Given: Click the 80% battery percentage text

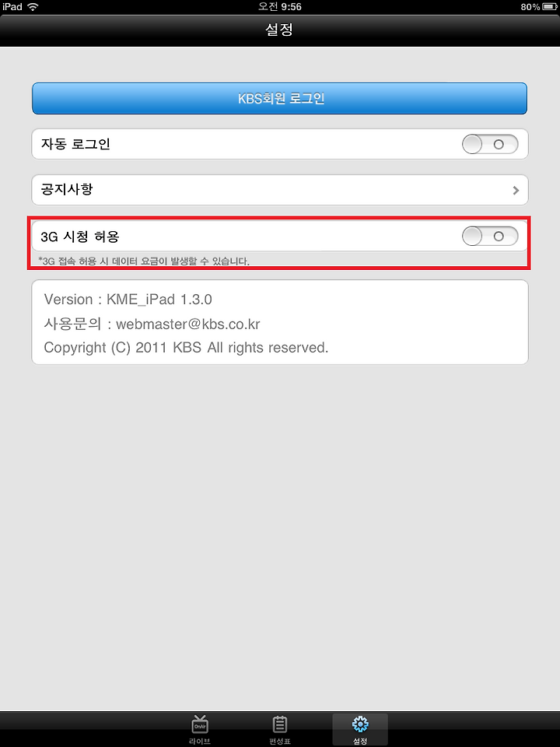Looking at the screenshot, I should pyautogui.click(x=530, y=7).
